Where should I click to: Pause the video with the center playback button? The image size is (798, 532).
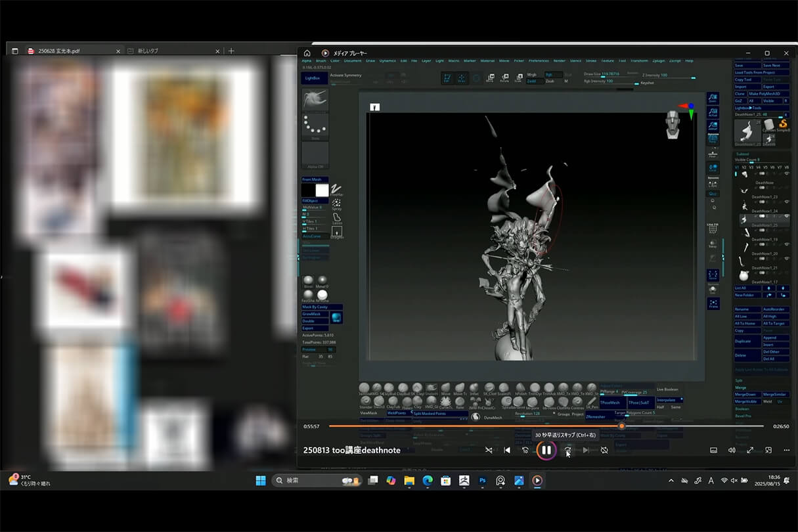[546, 450]
